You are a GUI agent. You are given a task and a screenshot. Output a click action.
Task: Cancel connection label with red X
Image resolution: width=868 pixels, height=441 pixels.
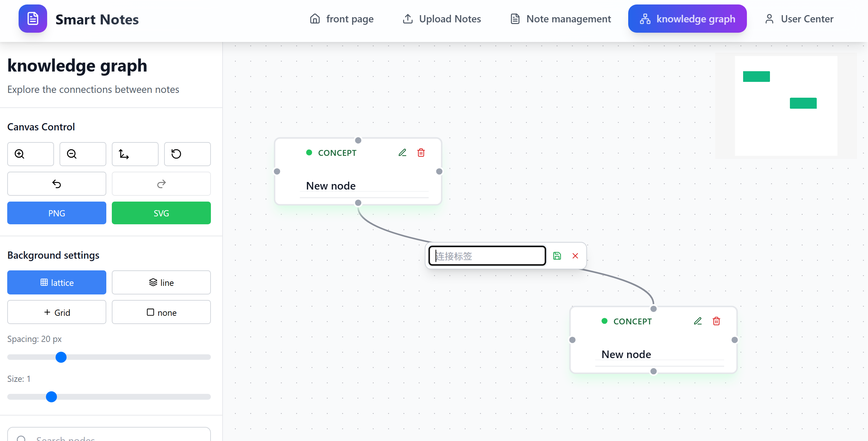coord(575,256)
